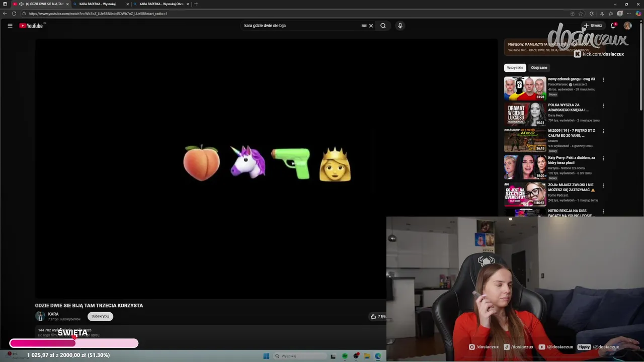Select the 'Obejrzane' filter chip

(x=539, y=67)
